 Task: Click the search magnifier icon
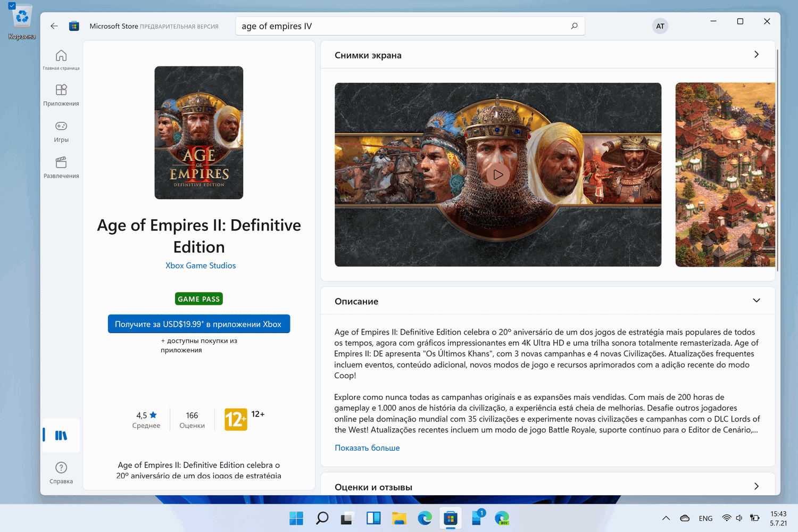point(574,26)
